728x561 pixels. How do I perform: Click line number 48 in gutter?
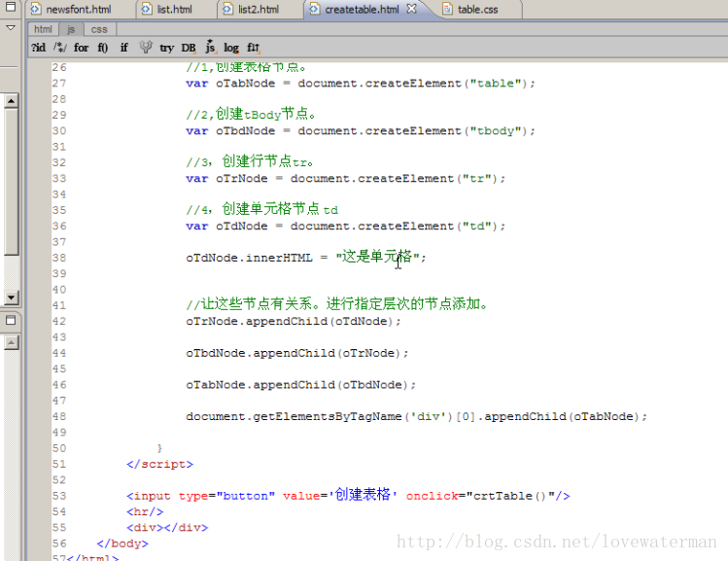click(59, 416)
